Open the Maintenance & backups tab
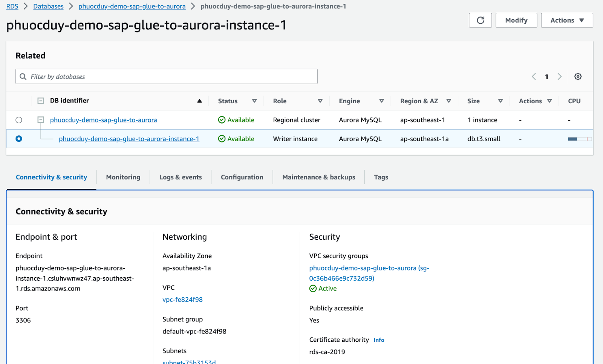The width and height of the screenshot is (603, 364). [x=319, y=177]
